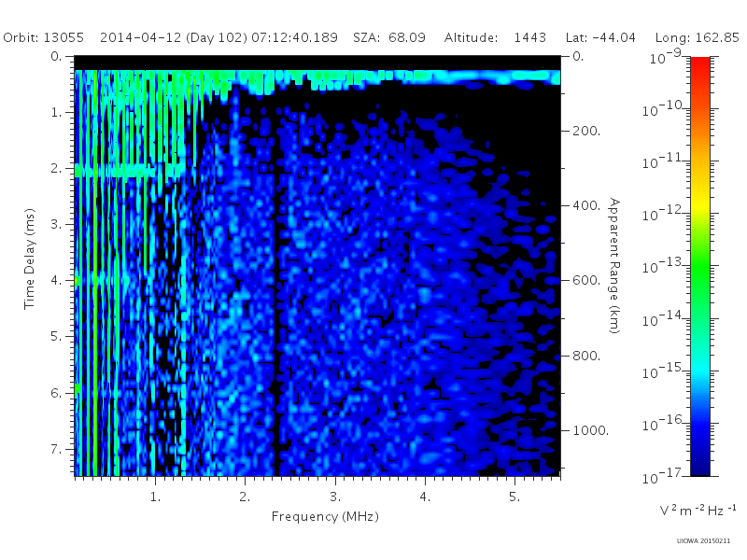Click the timestamp '07:12:40.189'
747x560 pixels.
pyautogui.click(x=294, y=37)
